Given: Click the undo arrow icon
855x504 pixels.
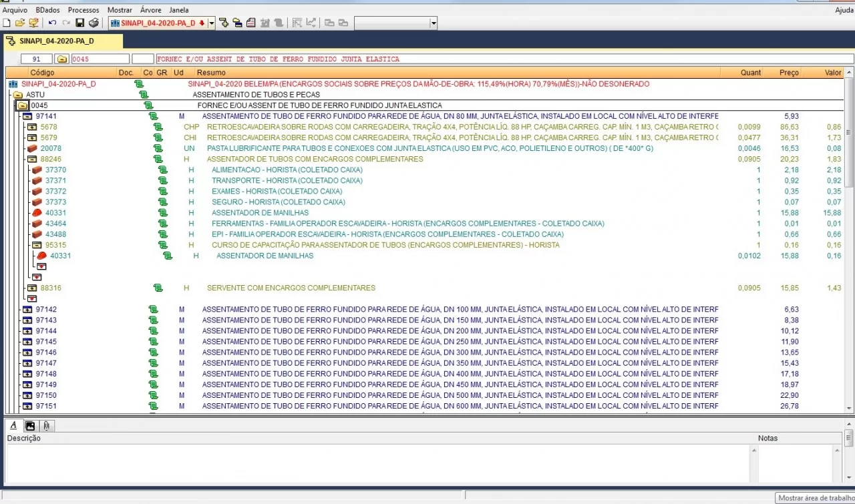Looking at the screenshot, I should [52, 23].
